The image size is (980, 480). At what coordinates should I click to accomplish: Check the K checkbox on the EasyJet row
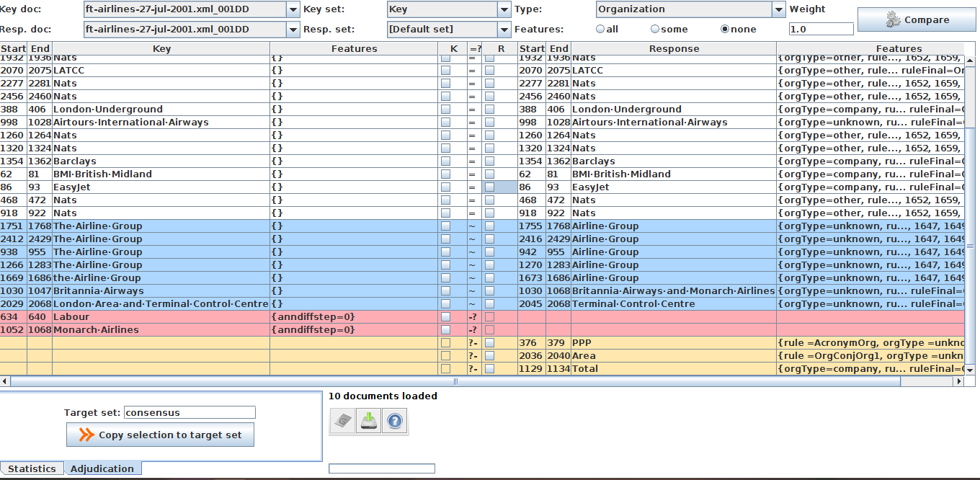pos(445,187)
